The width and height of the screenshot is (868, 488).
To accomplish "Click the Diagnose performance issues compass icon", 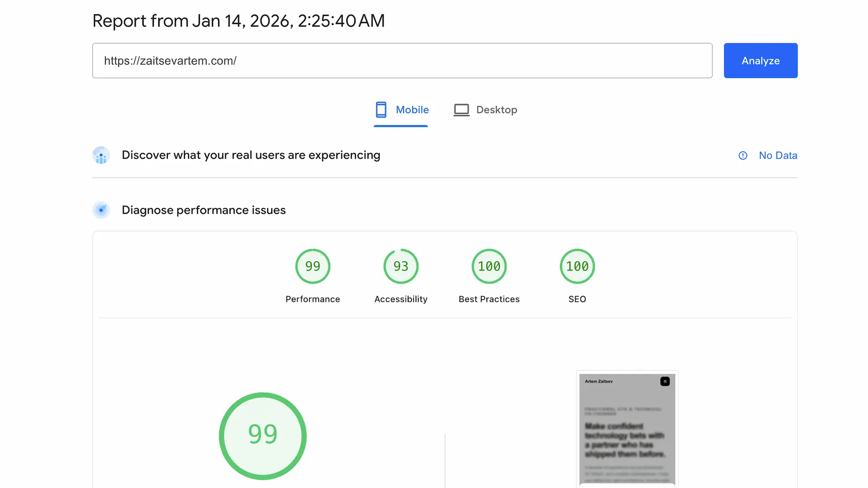I will pos(101,210).
